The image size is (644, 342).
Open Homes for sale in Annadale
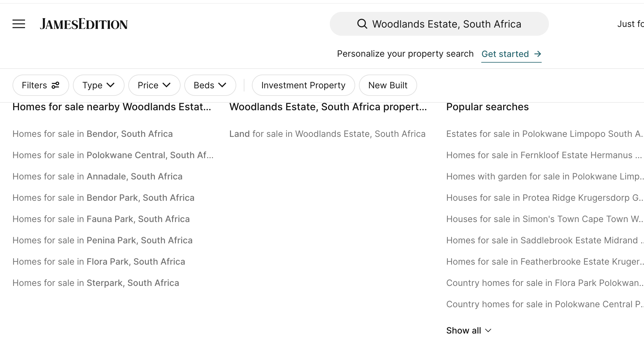[x=97, y=176]
